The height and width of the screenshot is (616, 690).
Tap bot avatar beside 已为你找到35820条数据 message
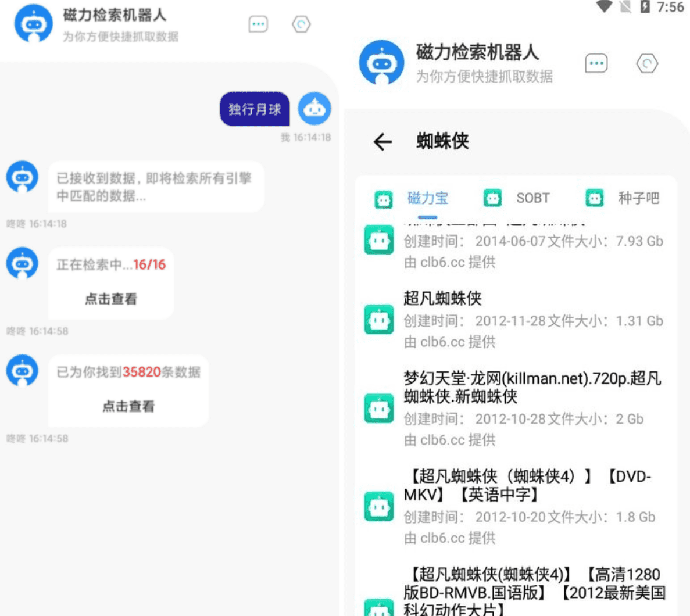tap(22, 371)
